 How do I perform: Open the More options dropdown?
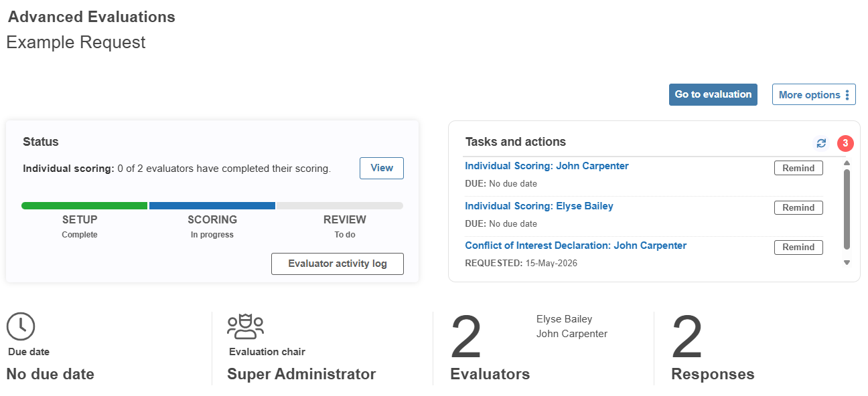[814, 94]
